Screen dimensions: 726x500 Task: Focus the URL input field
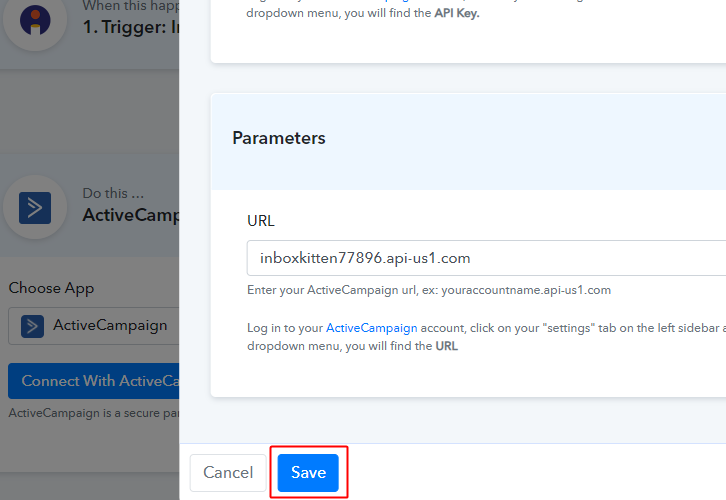point(486,258)
